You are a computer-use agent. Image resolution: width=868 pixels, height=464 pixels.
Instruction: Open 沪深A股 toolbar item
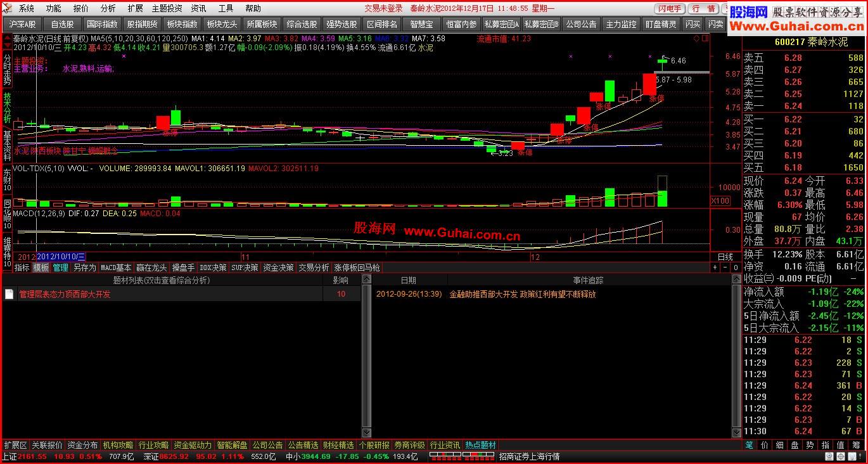(22, 24)
